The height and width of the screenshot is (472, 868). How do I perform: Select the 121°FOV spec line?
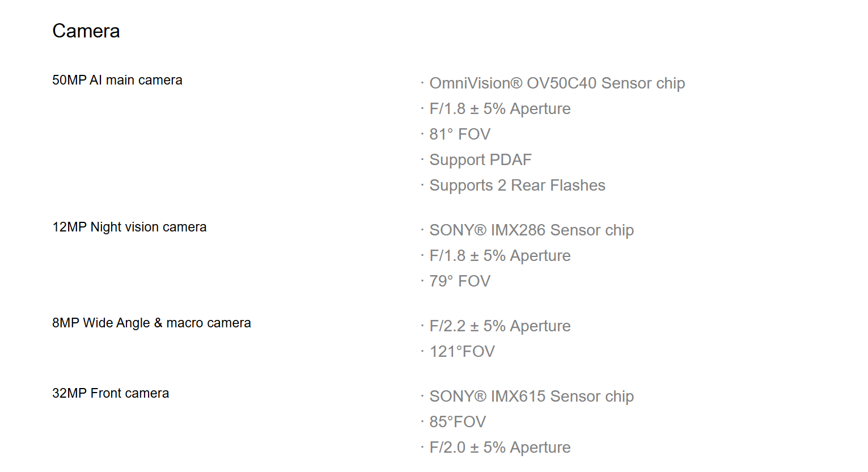coord(462,352)
